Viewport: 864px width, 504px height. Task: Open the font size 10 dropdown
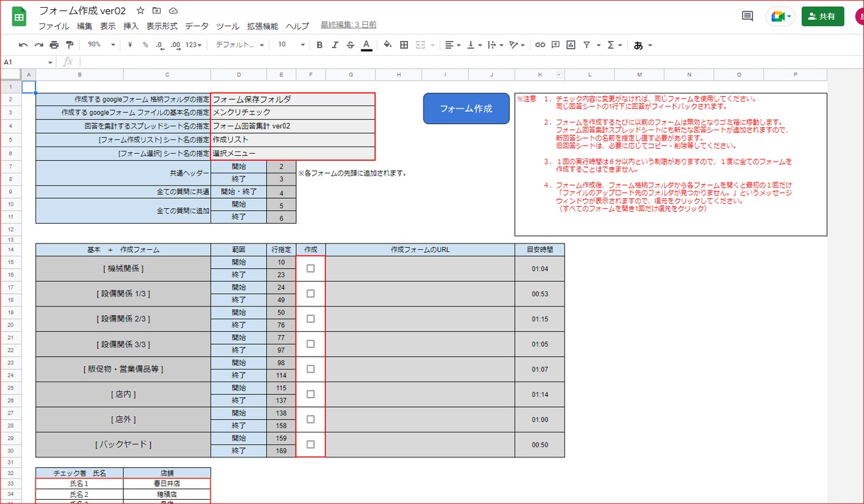click(291, 45)
